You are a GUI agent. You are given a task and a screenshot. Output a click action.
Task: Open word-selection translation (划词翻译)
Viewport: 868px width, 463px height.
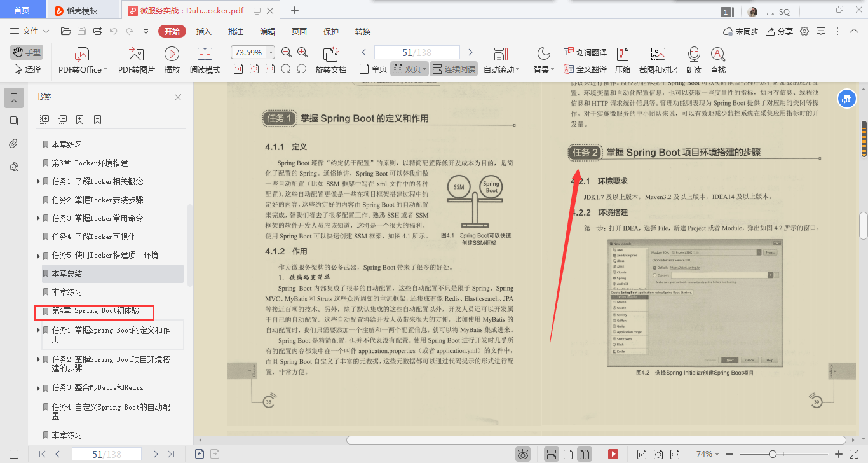pyautogui.click(x=585, y=53)
